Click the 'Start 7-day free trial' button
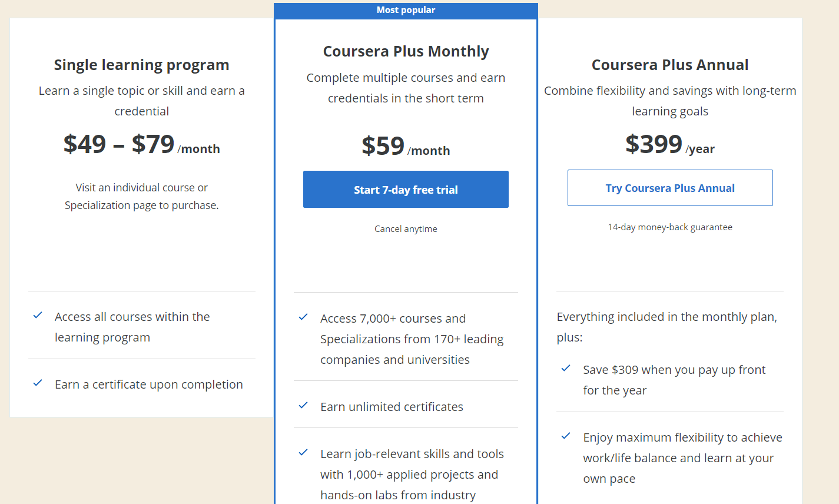The width and height of the screenshot is (839, 504). coord(406,189)
